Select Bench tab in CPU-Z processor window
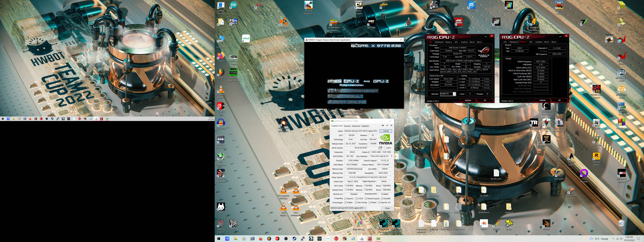Image resolution: width=644 pixels, height=242 pixels. point(472,42)
